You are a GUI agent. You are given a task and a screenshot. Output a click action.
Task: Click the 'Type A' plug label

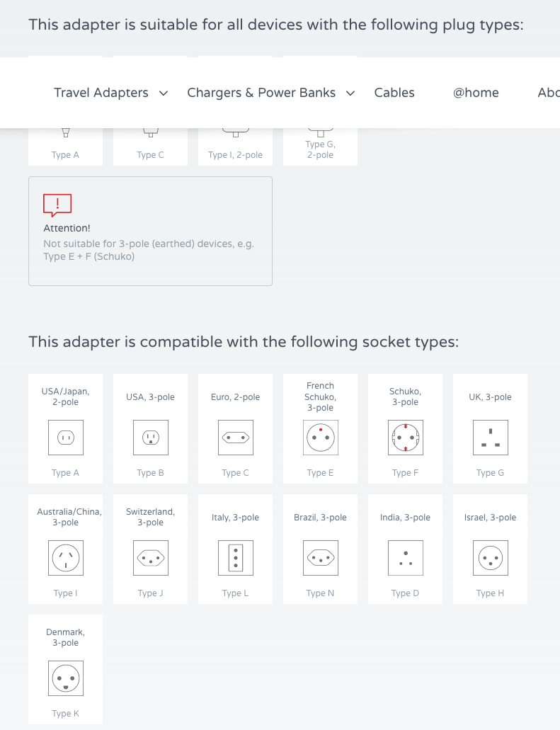point(66,155)
